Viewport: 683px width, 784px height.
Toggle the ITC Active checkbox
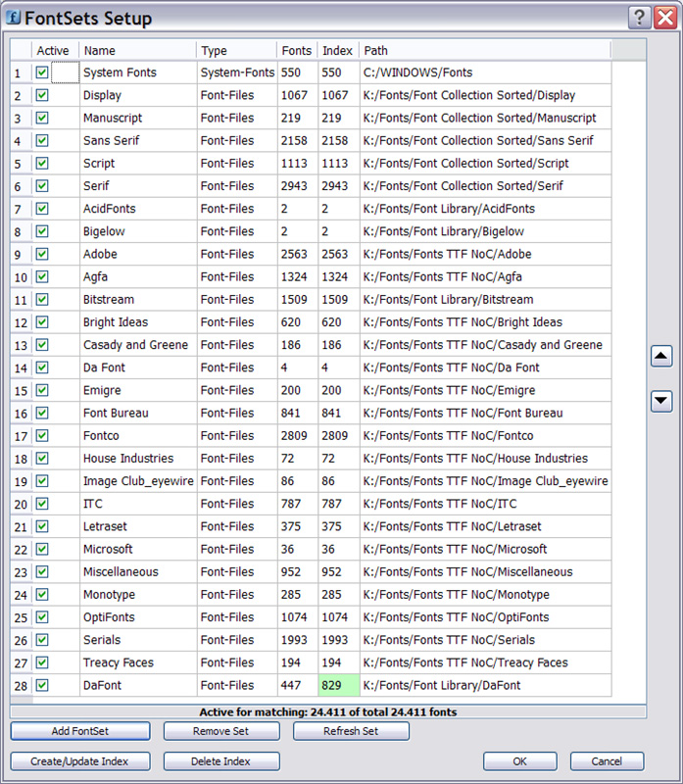click(x=42, y=504)
